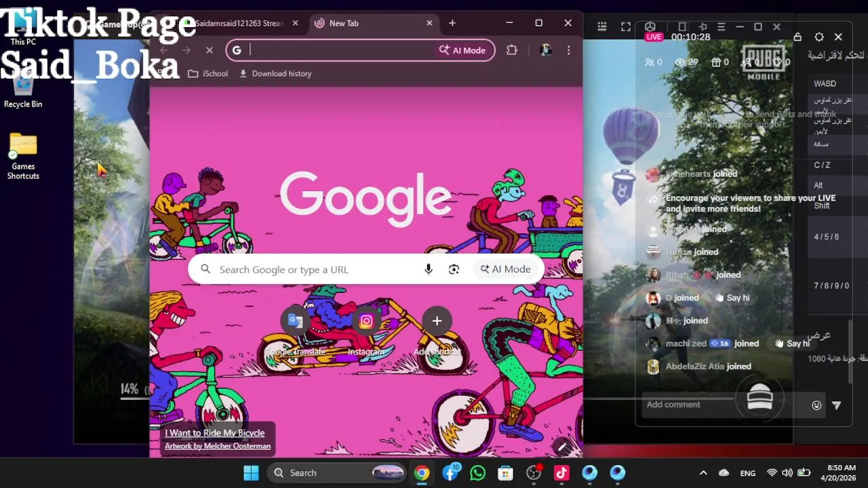
Task: Click Say hi next to D joined
Action: click(x=732, y=298)
